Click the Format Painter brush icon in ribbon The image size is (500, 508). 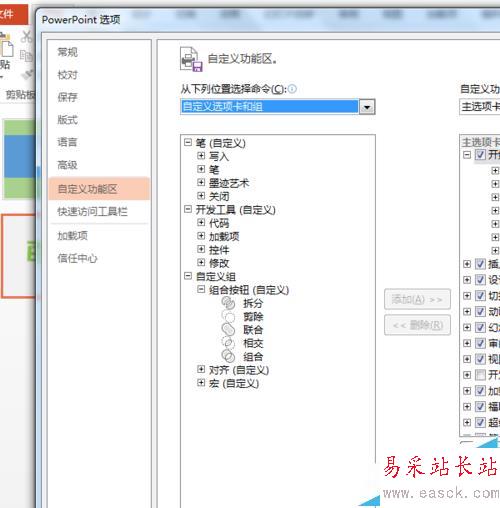27,75
